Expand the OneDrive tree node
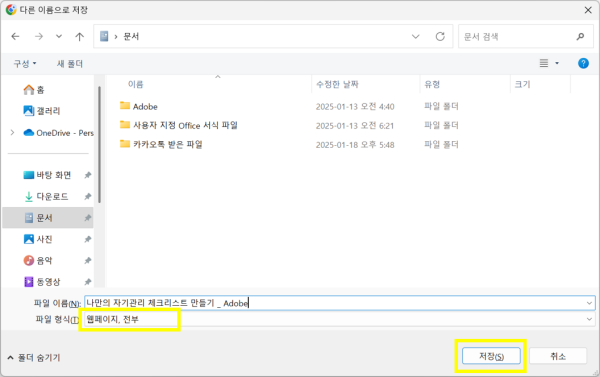The height and width of the screenshot is (377, 600). click(12, 132)
